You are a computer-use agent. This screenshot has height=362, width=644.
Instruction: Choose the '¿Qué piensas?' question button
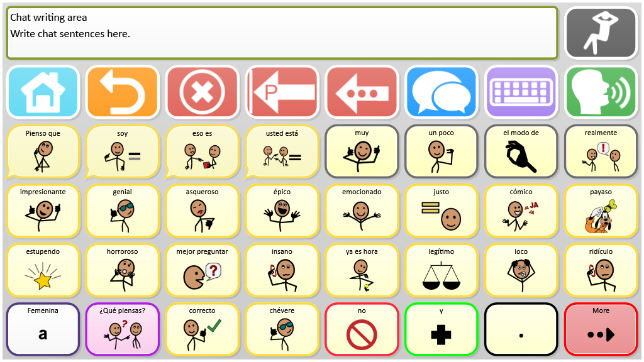pos(123,329)
